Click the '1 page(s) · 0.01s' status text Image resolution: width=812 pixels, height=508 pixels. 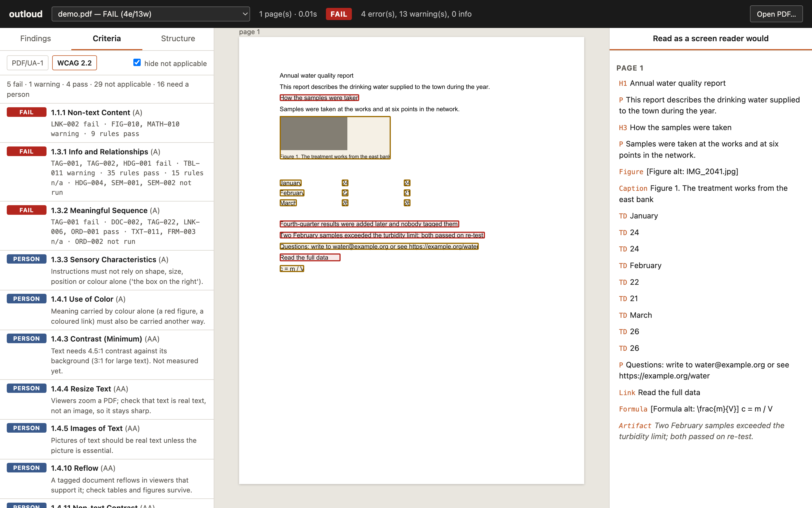(288, 14)
